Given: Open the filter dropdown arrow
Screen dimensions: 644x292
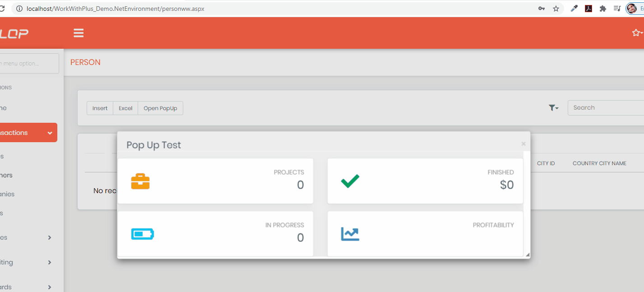Looking at the screenshot, I should point(556,108).
